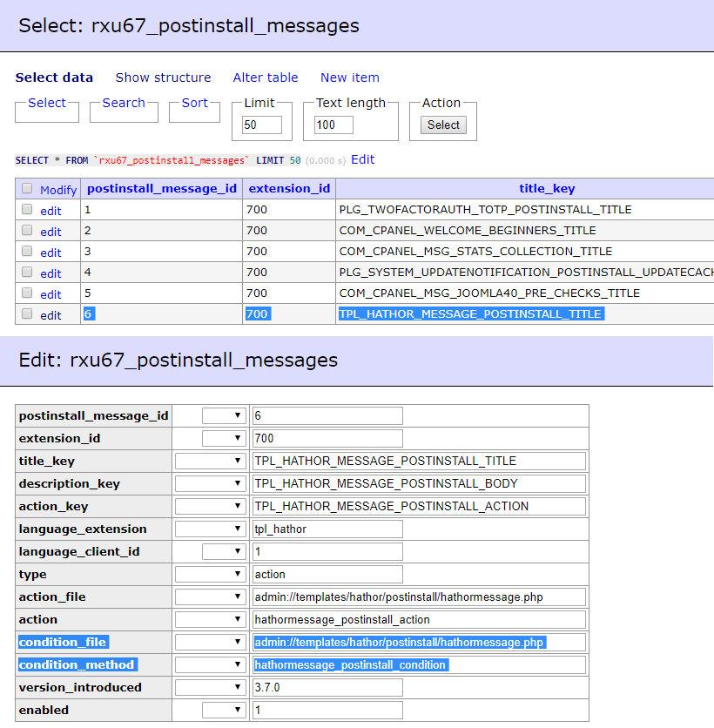Click the Modify column header link
This screenshot has width=714, height=728.
click(58, 190)
